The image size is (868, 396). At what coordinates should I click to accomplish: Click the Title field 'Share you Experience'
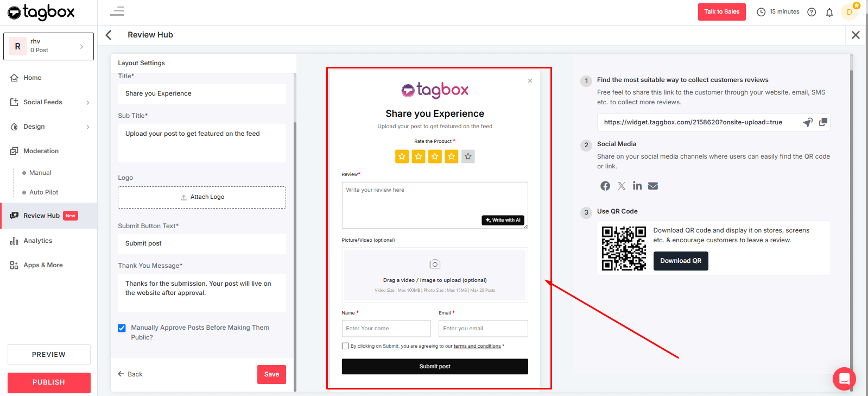202,93
